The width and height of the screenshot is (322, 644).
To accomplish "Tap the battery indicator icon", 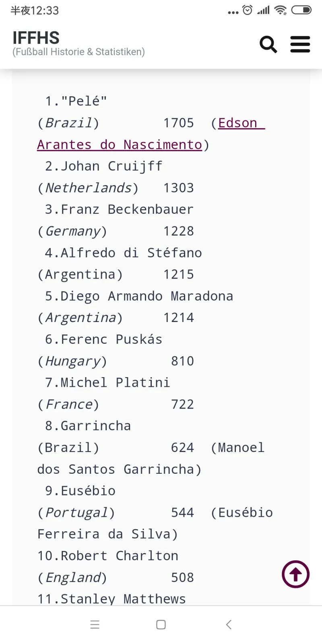I will [x=301, y=10].
